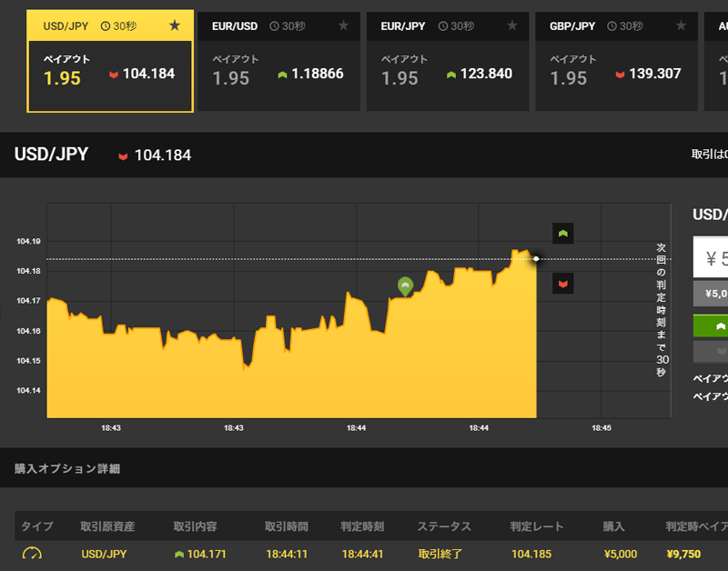This screenshot has width=728, height=571.
Task: Click the green entry marker pin on chart
Action: click(405, 286)
